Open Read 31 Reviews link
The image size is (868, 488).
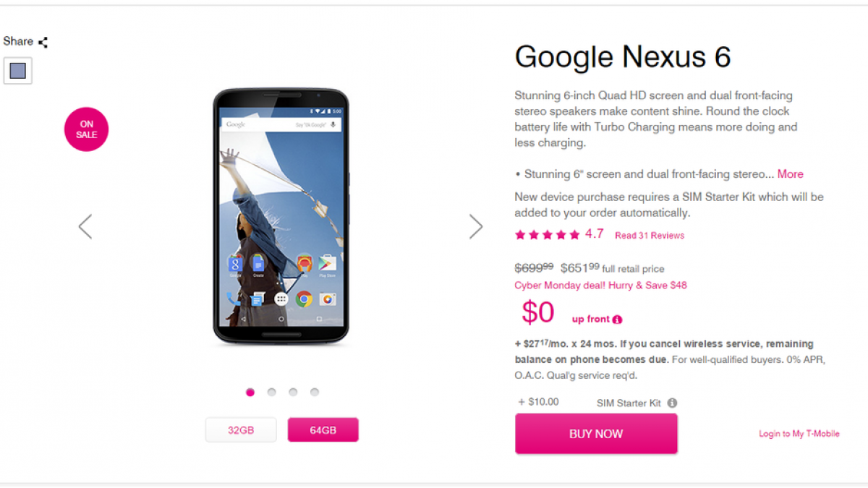click(x=650, y=236)
